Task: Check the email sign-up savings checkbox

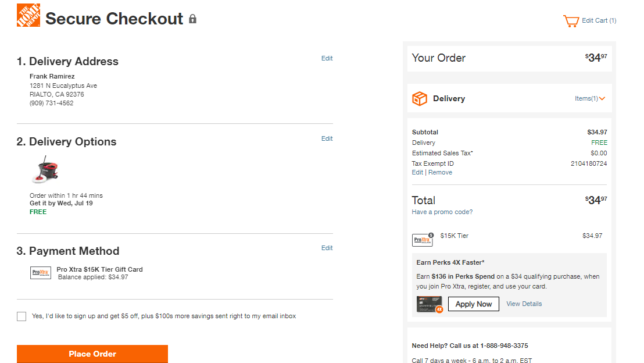Action: coord(22,316)
